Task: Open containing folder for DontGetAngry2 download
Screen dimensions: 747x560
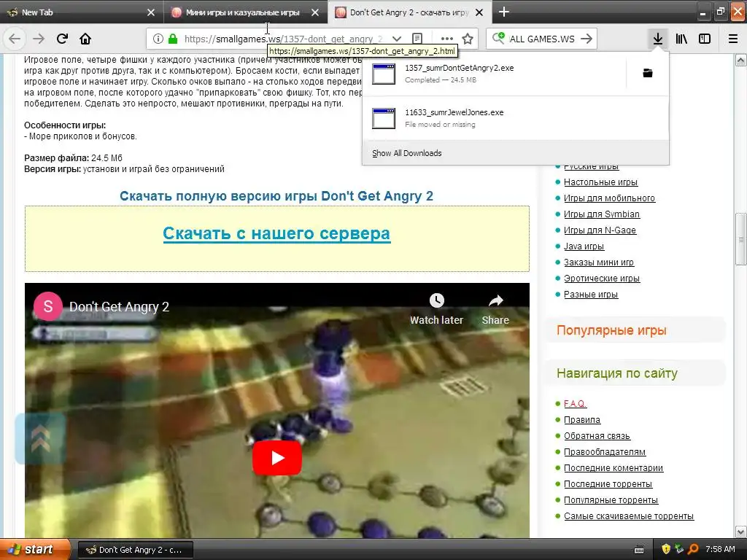Action: [648, 74]
